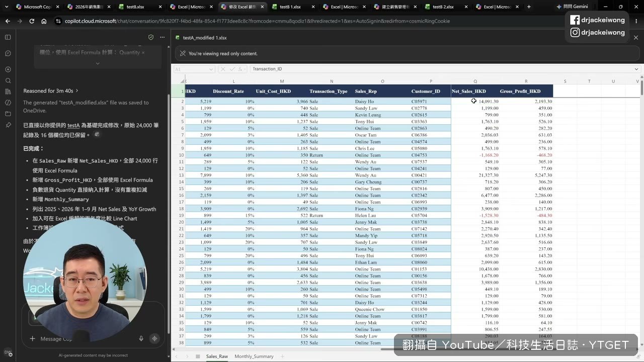Switch to the Monthly_Summary sheet tab

(x=254, y=356)
